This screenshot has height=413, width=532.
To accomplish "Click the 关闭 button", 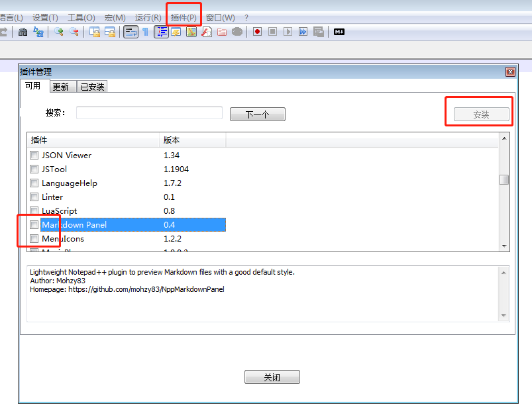I will click(x=272, y=377).
